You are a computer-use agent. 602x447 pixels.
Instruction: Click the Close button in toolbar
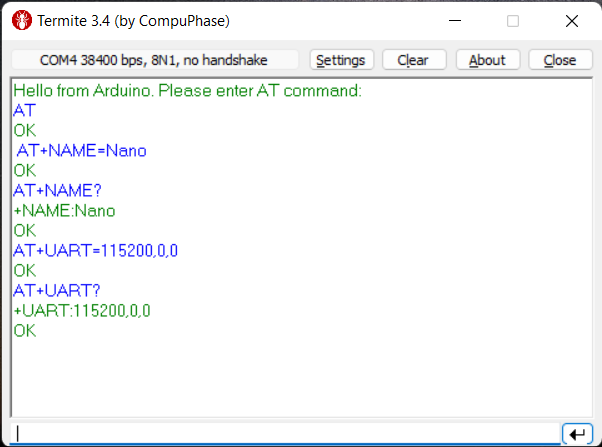(560, 60)
